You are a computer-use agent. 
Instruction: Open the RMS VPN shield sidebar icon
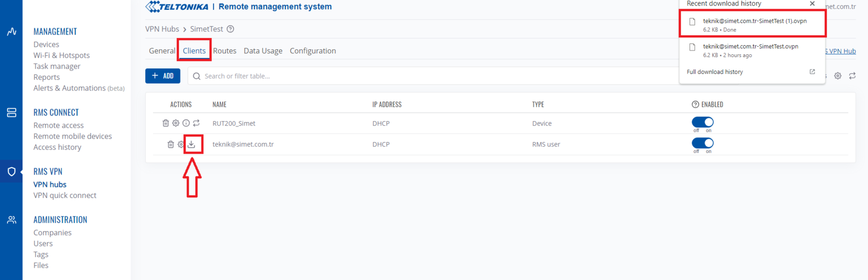tap(11, 171)
